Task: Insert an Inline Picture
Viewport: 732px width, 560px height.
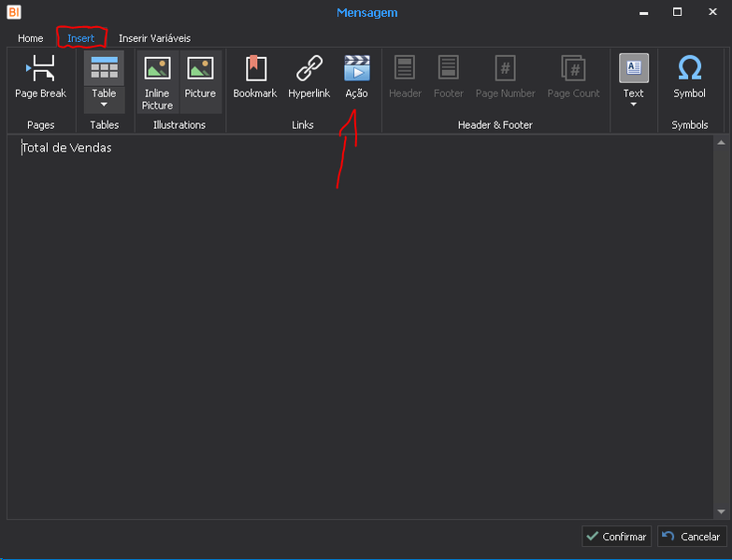Action: 157,82
